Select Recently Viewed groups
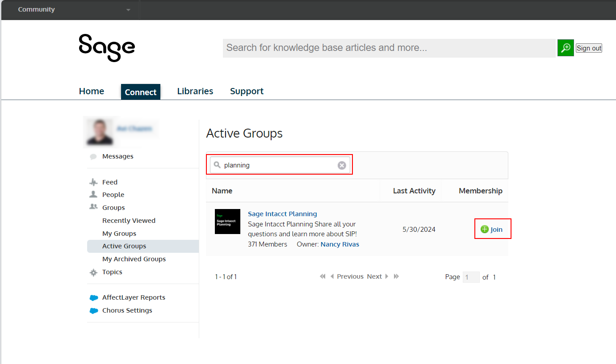The height and width of the screenshot is (364, 616). pos(129,221)
